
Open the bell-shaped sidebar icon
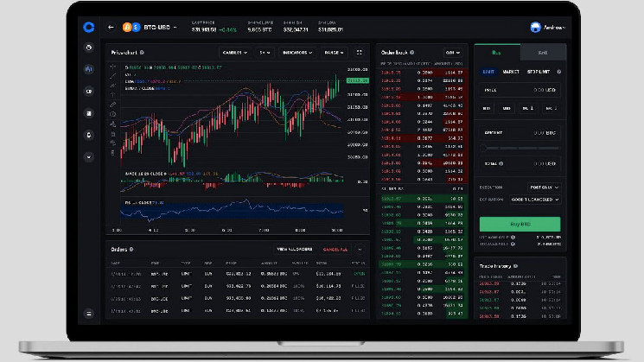(89, 135)
